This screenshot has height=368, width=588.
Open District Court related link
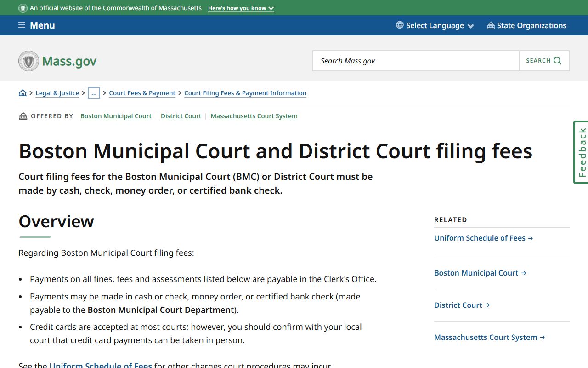462,305
